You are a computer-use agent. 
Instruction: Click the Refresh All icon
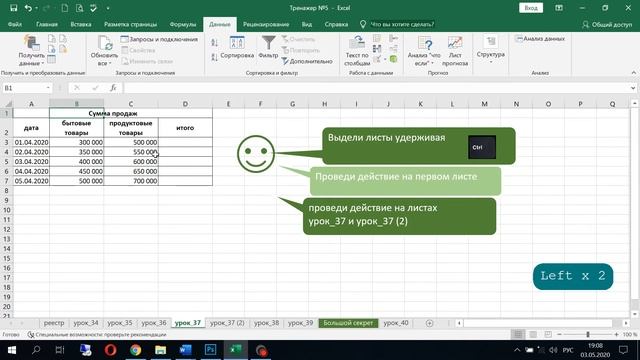[104, 43]
